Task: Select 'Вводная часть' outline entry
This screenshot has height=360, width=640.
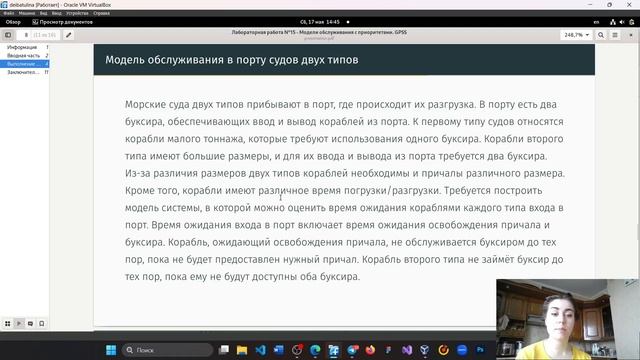Action: tap(24, 56)
